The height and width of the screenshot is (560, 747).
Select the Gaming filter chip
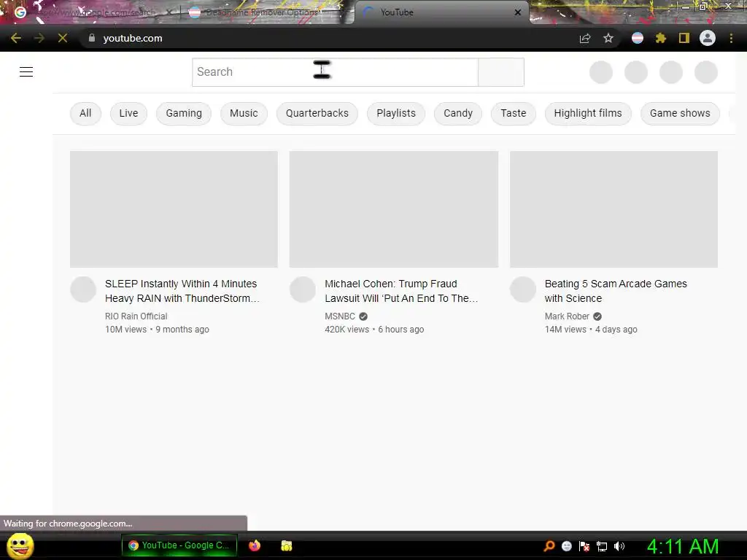(x=184, y=113)
